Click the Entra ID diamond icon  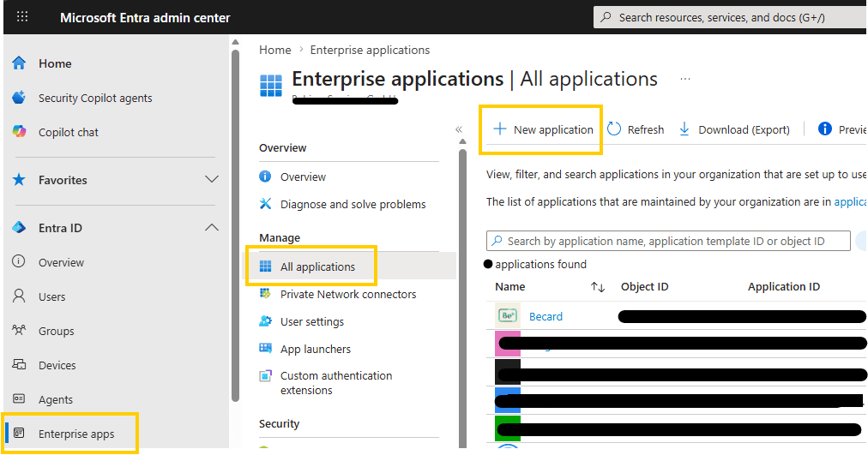(x=19, y=227)
